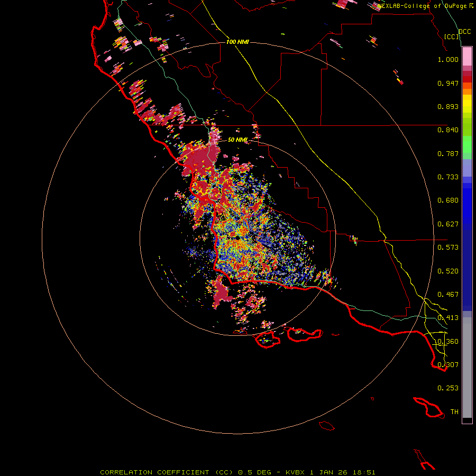Select the 0.307 scale value
Screen dimensions: 476x476
coord(448,365)
